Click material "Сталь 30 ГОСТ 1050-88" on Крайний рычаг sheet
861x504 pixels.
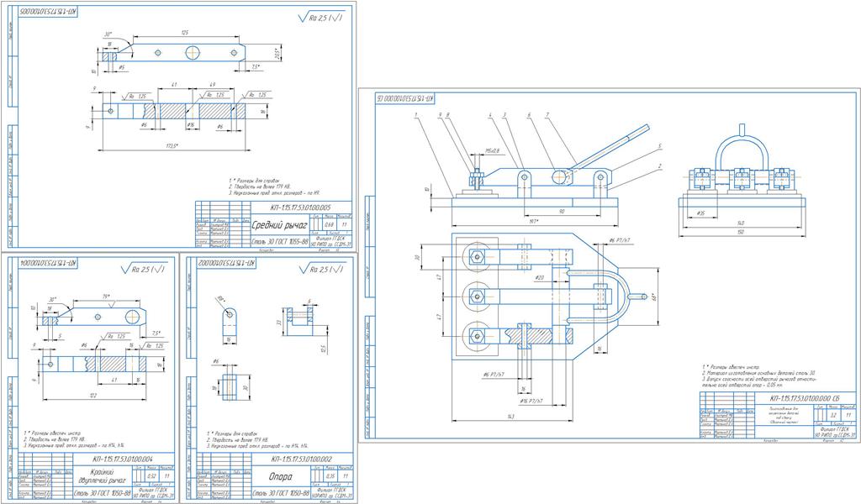pos(102,493)
